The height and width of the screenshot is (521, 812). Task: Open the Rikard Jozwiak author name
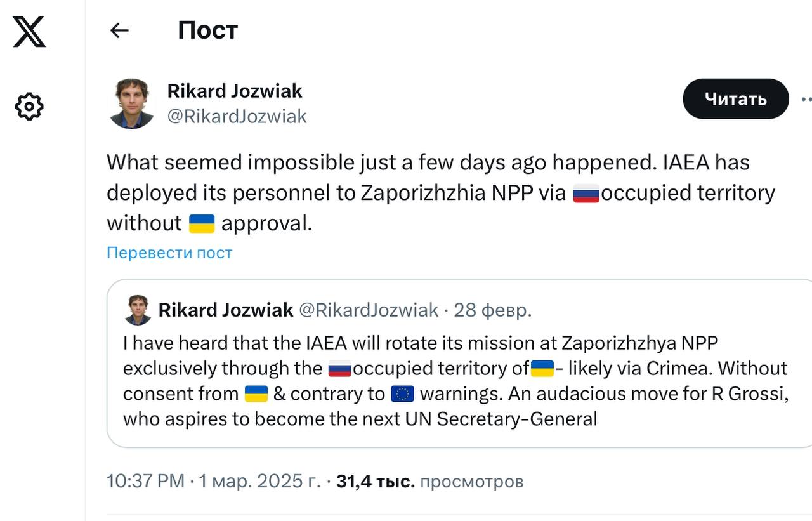(235, 91)
